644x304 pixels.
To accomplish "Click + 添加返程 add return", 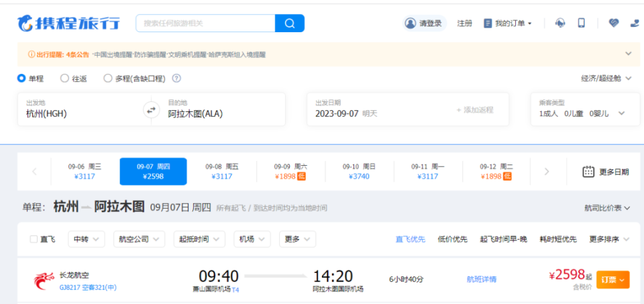I will pos(475,110).
